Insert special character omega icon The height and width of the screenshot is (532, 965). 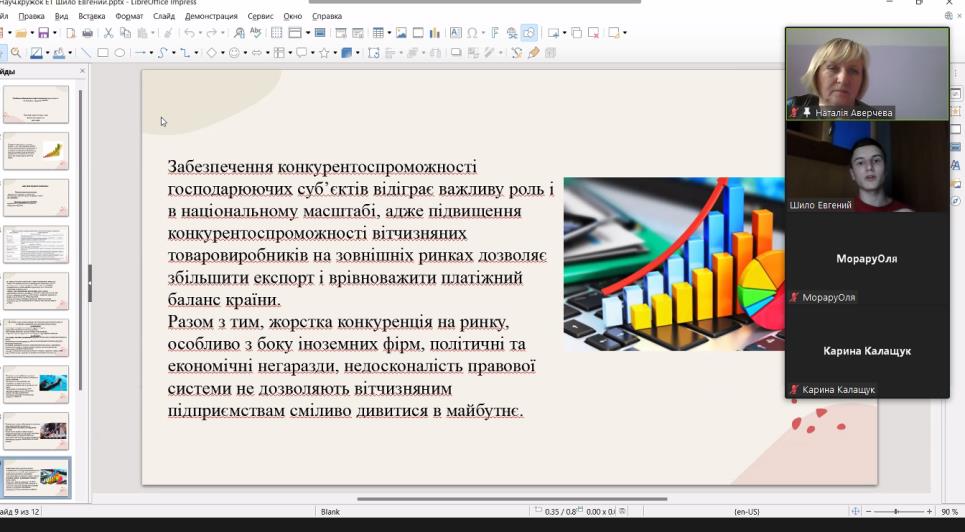pyautogui.click(x=472, y=33)
